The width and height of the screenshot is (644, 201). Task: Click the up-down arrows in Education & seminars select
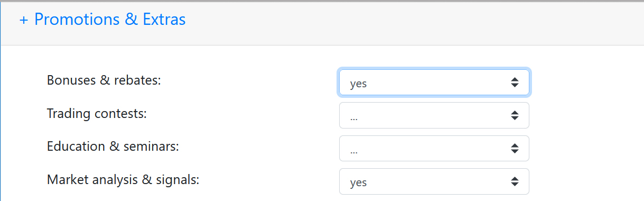[515, 149]
